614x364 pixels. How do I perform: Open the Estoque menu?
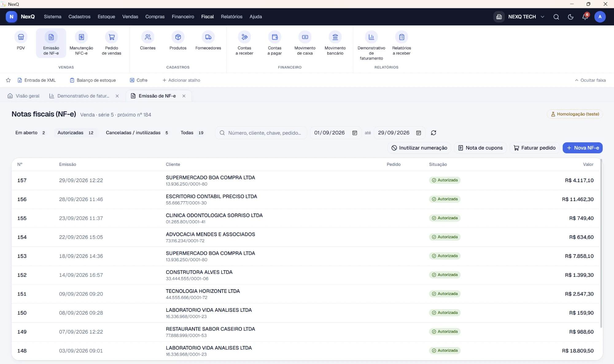coord(106,17)
